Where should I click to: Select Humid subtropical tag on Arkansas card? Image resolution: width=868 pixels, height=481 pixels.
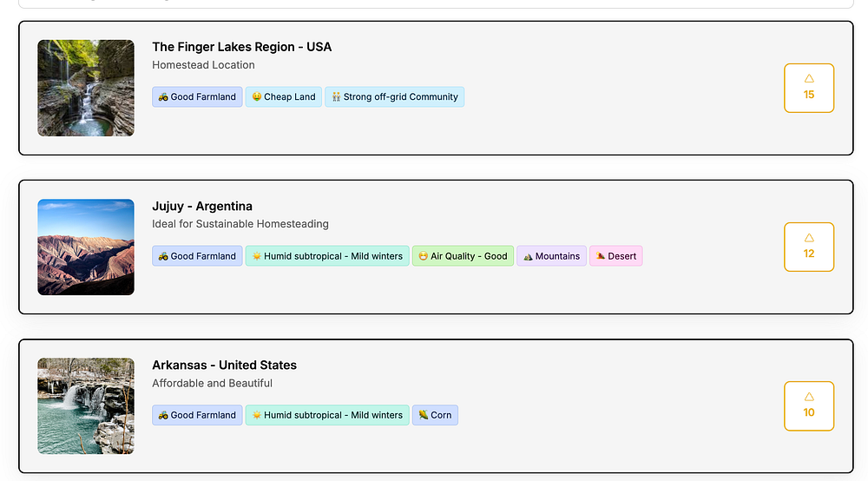(327, 415)
